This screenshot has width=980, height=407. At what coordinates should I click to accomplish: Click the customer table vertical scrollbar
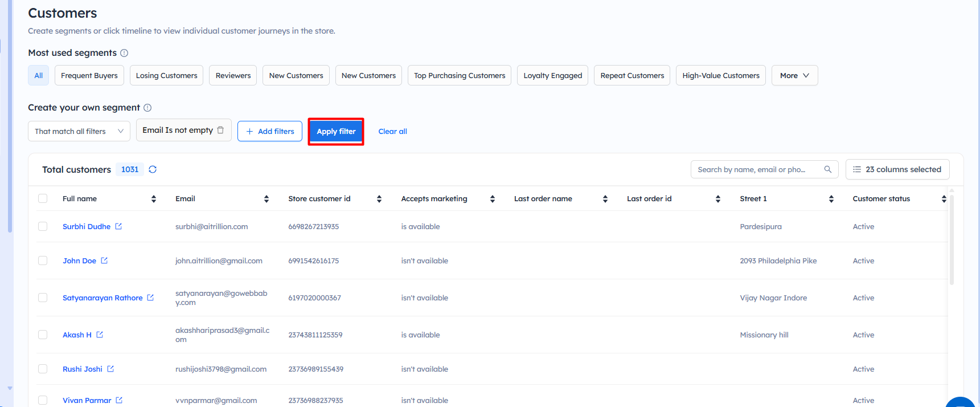coord(952,239)
